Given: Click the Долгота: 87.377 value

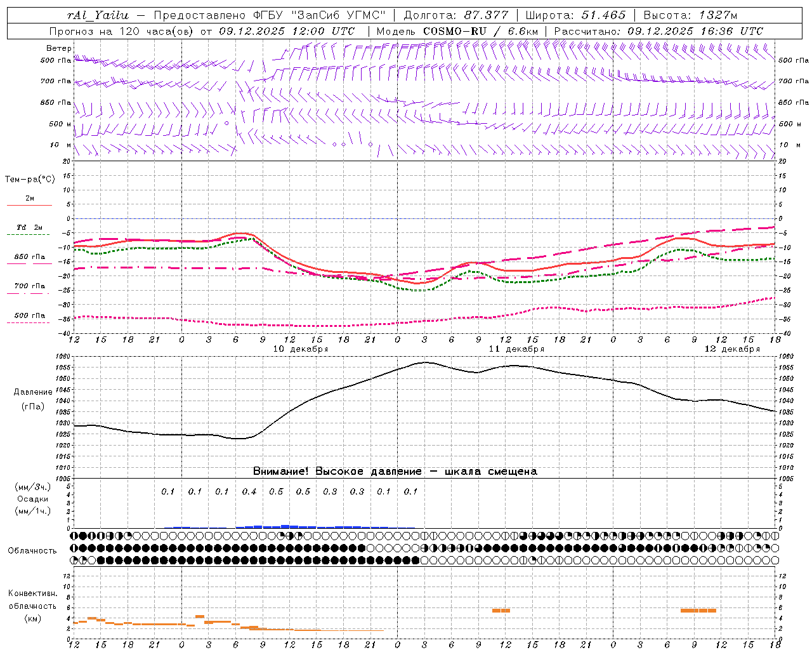Looking at the screenshot, I should pyautogui.click(x=456, y=15).
